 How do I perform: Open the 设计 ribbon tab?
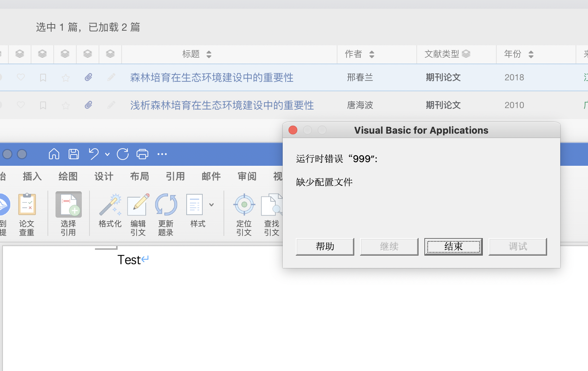click(104, 176)
